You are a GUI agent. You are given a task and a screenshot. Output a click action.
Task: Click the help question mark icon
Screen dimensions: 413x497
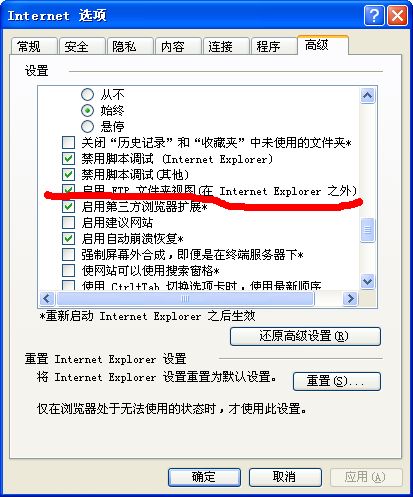[374, 15]
